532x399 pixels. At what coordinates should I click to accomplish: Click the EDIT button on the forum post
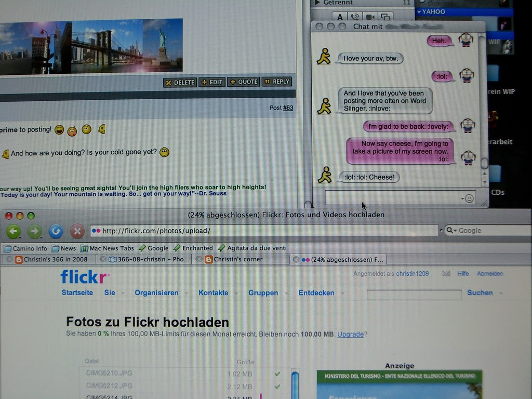(212, 82)
